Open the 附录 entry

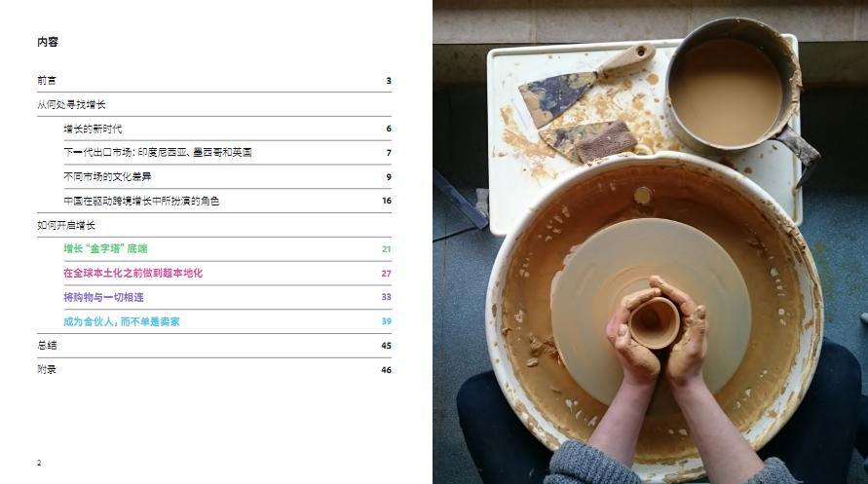pos(47,369)
